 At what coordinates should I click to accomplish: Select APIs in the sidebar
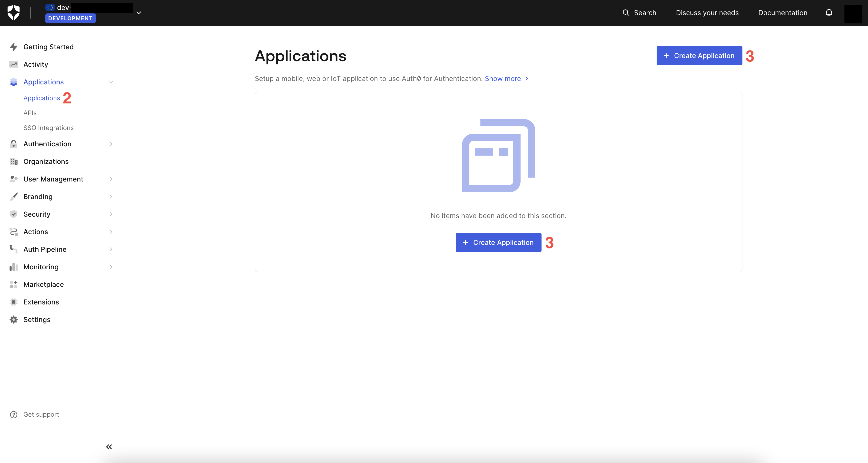[30, 113]
